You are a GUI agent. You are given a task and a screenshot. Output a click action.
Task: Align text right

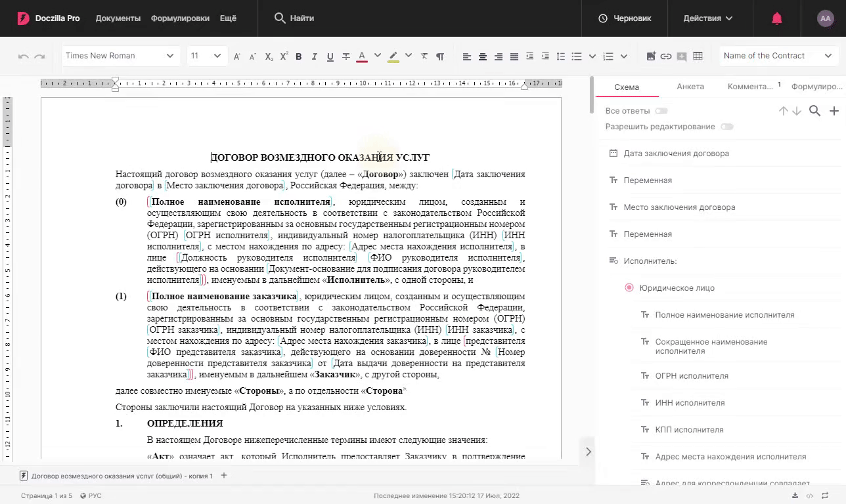coord(499,56)
